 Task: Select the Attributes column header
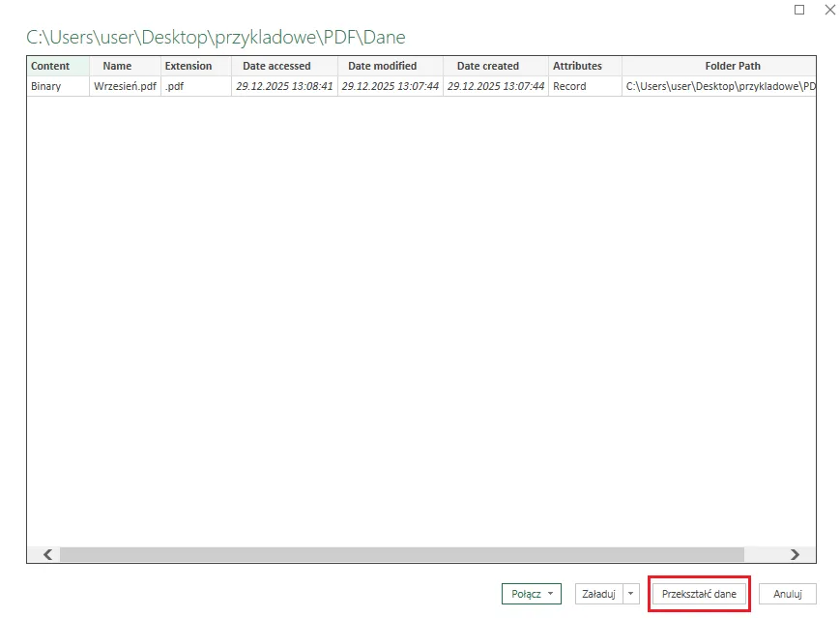577,66
